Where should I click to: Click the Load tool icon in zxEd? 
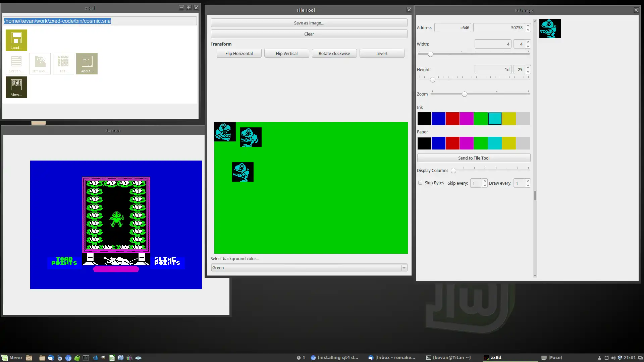tap(16, 40)
